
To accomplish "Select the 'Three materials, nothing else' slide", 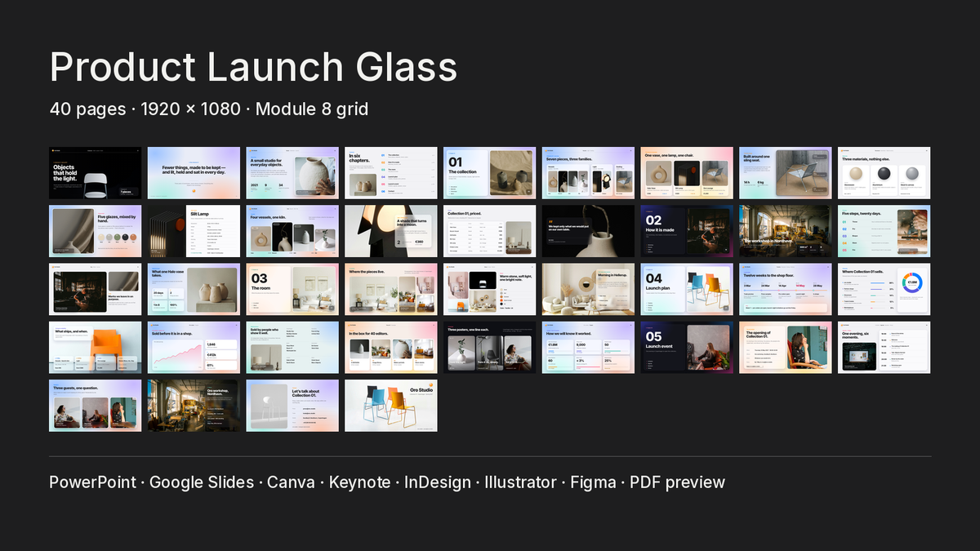I will tap(884, 173).
